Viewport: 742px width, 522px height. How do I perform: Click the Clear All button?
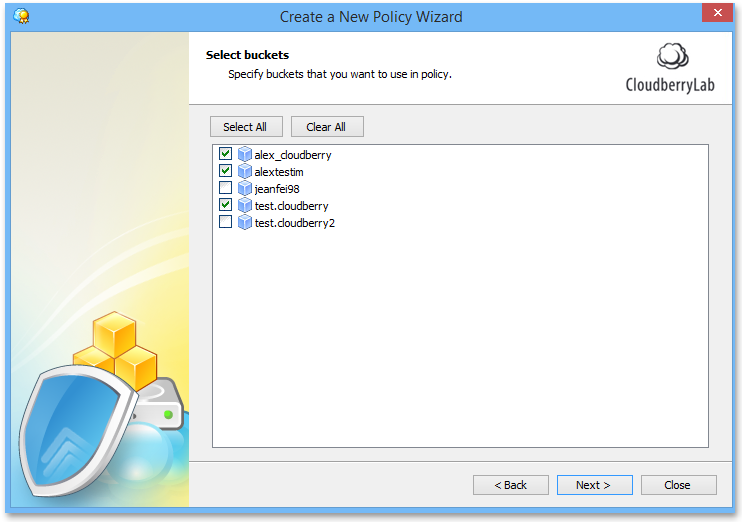(x=327, y=127)
